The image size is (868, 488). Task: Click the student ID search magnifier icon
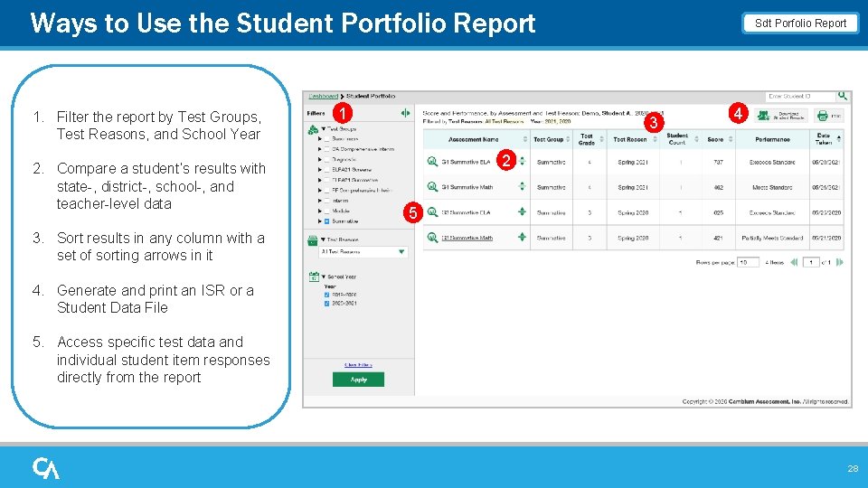[843, 96]
